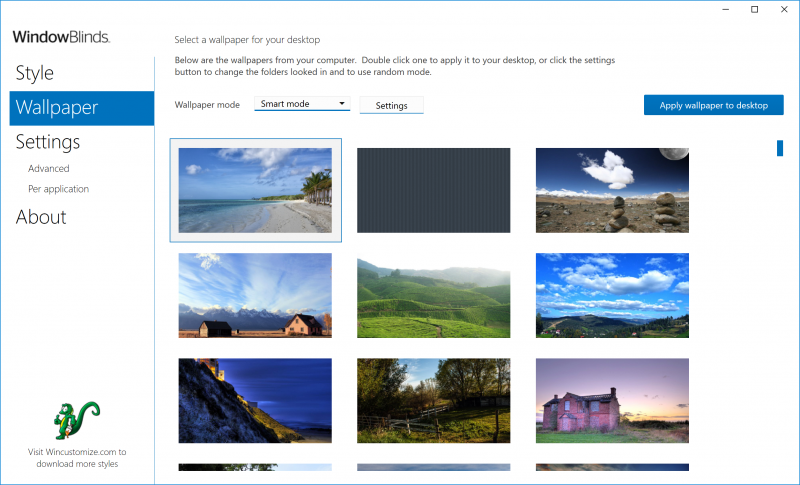800x485 pixels.
Task: Open the About section
Action: (41, 217)
